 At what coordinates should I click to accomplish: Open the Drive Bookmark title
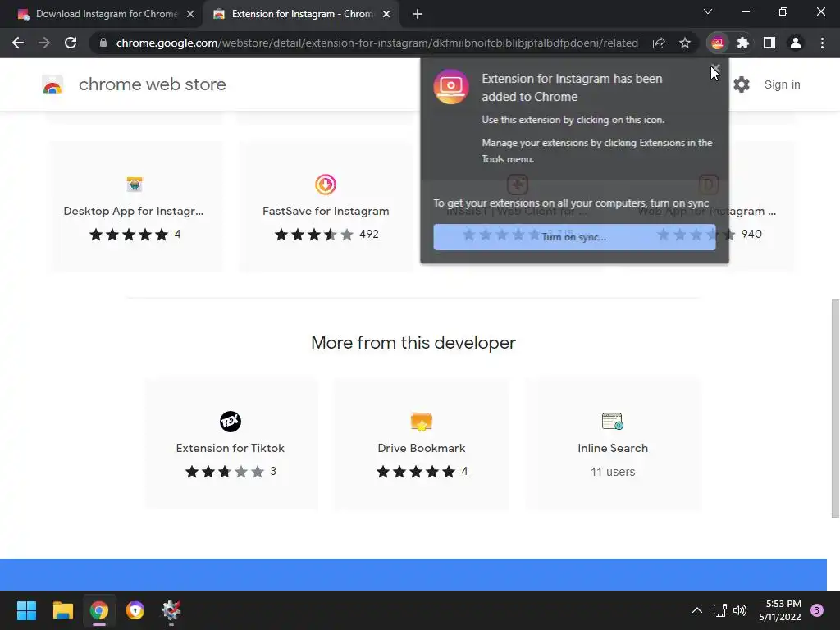click(x=422, y=448)
